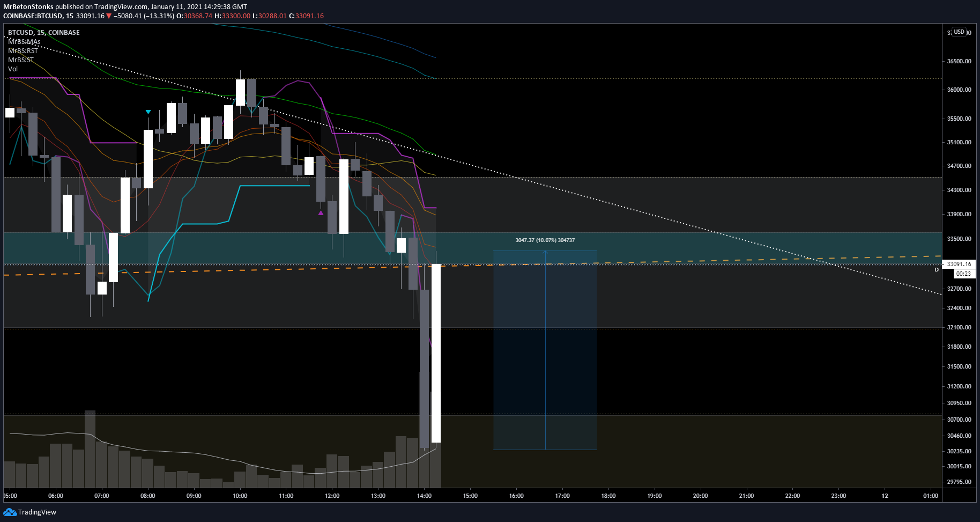This screenshot has width=980, height=522.
Task: Click the 06:00 time axis label
Action: (x=56, y=496)
